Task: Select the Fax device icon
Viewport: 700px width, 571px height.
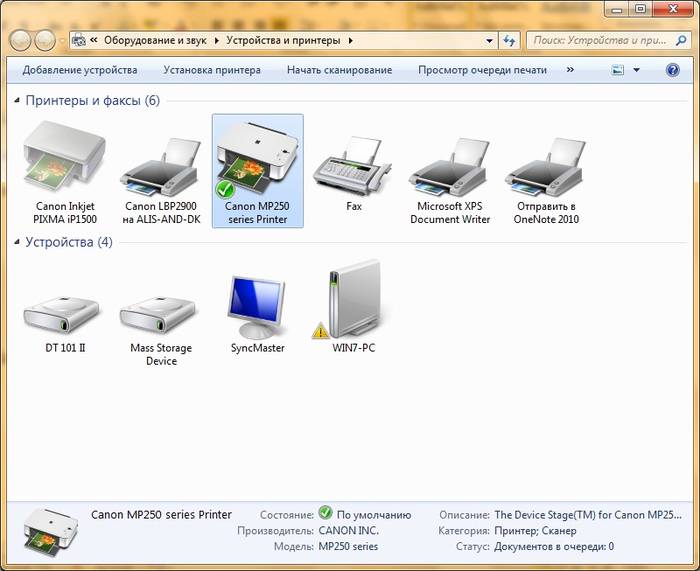Action: coord(353,170)
